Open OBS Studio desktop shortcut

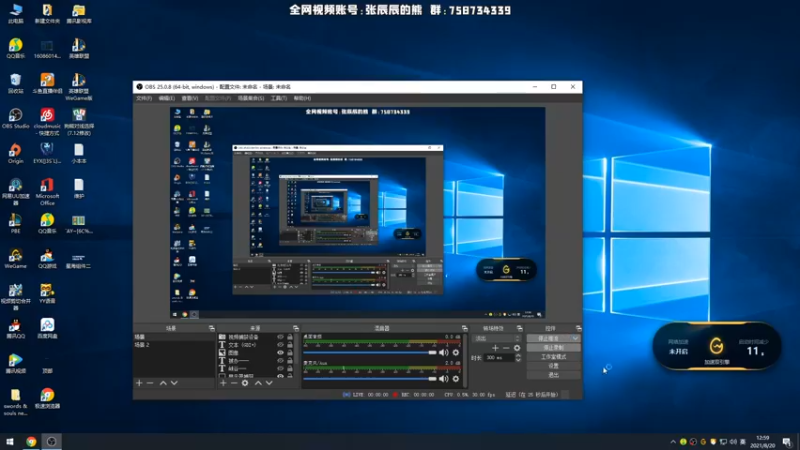[15, 118]
